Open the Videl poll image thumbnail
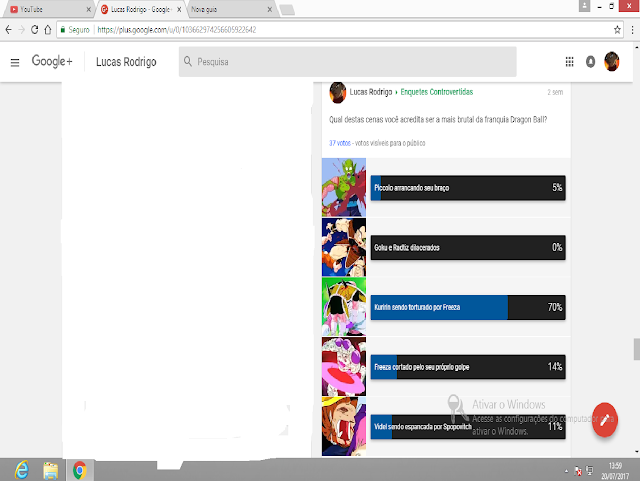640x481 pixels. (344, 426)
